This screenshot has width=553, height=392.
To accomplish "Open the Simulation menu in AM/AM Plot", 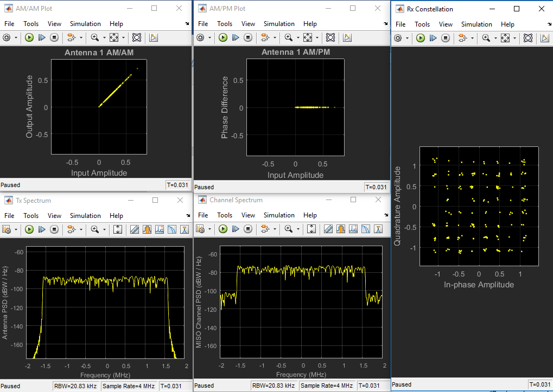I will [85, 24].
